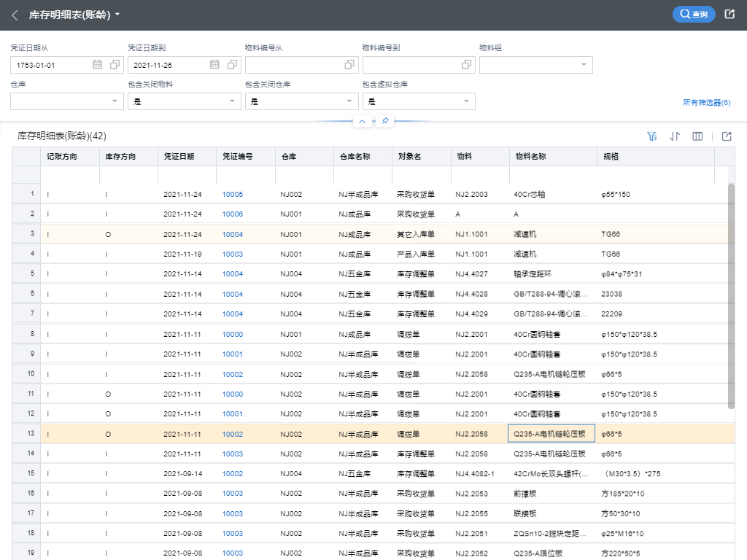Image resolution: width=747 pixels, height=560 pixels.
Task: Open calendar for 凭证日期到 field
Action: [214, 65]
